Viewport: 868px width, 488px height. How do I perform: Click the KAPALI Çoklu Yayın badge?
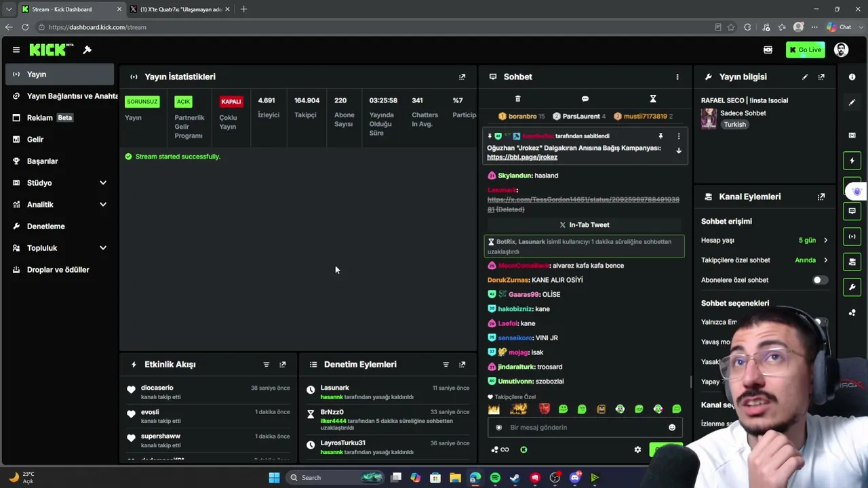pyautogui.click(x=231, y=102)
